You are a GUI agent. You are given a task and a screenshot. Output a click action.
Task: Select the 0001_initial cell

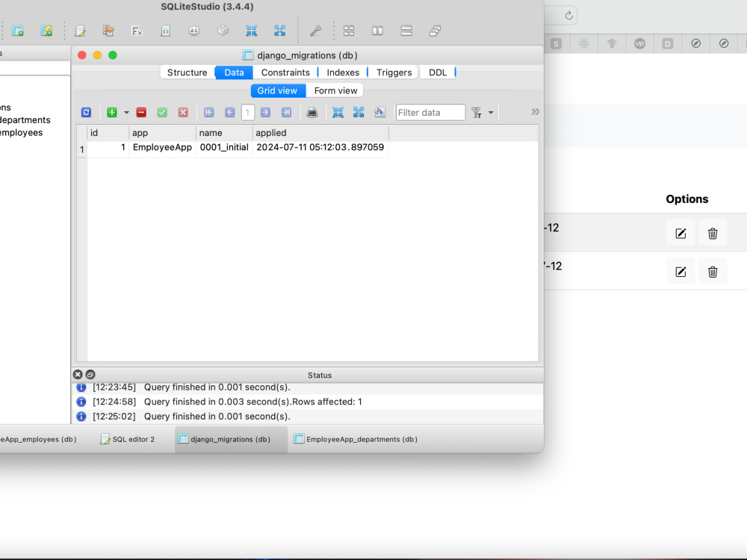click(224, 148)
